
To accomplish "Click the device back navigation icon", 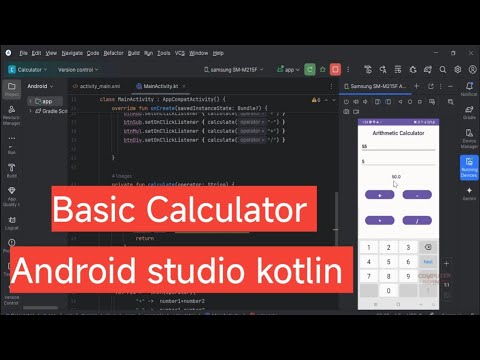I will tap(400, 102).
